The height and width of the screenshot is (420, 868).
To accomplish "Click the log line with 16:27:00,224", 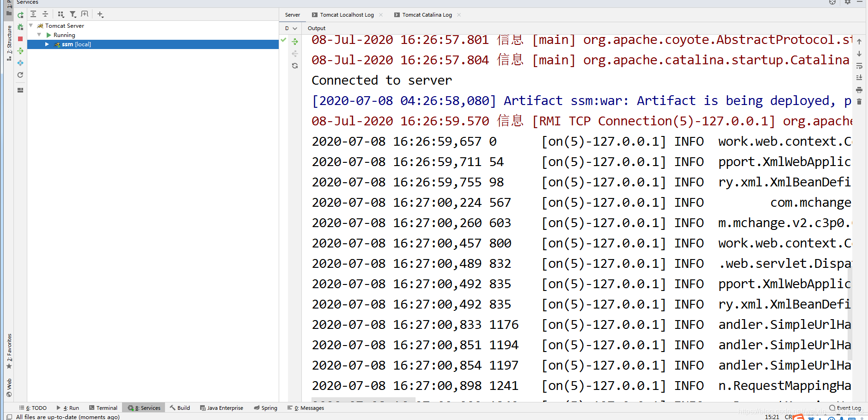I will point(581,203).
